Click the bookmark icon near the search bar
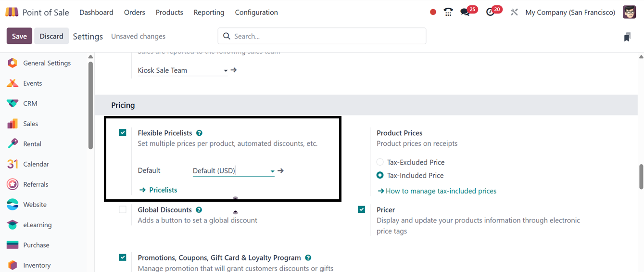644x272 pixels. click(x=627, y=37)
